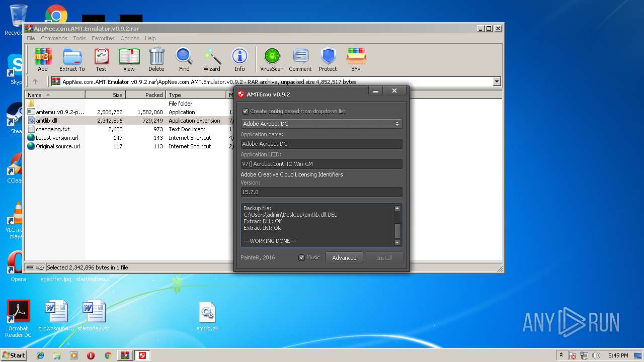Image resolution: width=644 pixels, height=362 pixels.
Task: Create an SFX self-extracting archive
Action: (356, 60)
